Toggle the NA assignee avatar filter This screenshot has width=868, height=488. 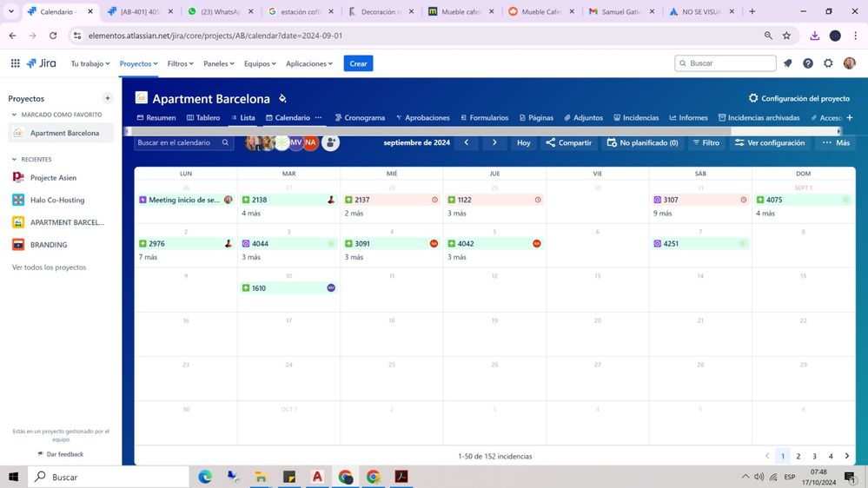310,142
